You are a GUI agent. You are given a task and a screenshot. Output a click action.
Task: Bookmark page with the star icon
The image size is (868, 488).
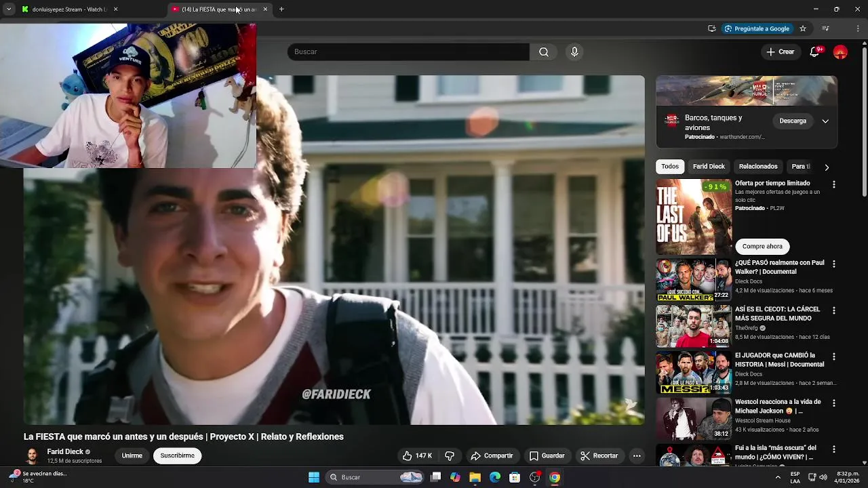click(x=803, y=28)
